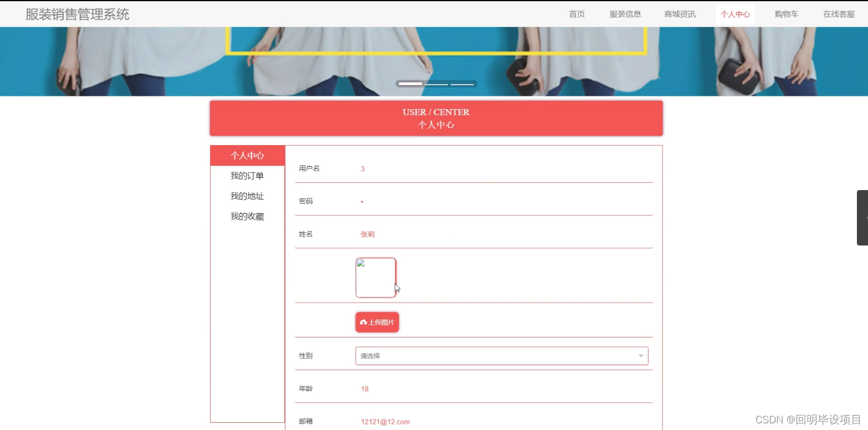Click the USER / CENTER header banner

[x=436, y=118]
